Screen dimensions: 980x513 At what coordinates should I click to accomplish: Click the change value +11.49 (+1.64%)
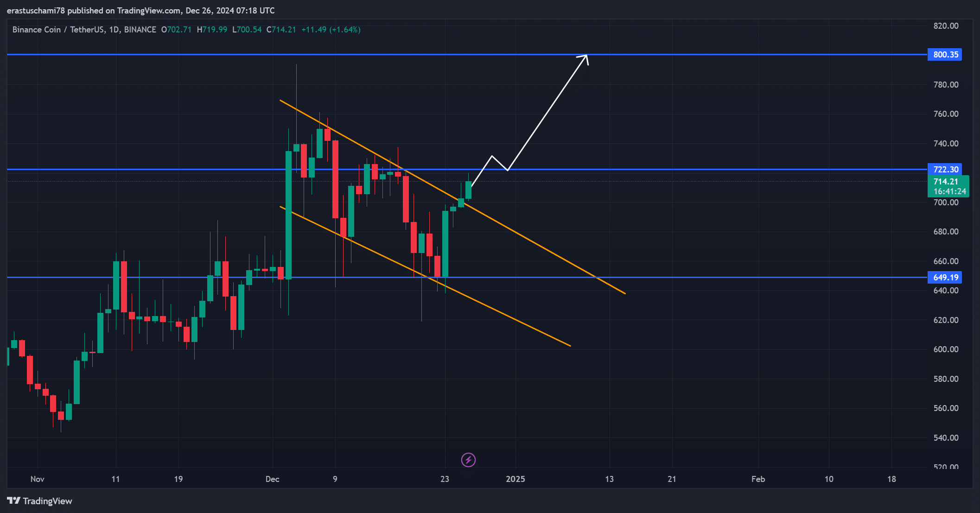pos(331,30)
